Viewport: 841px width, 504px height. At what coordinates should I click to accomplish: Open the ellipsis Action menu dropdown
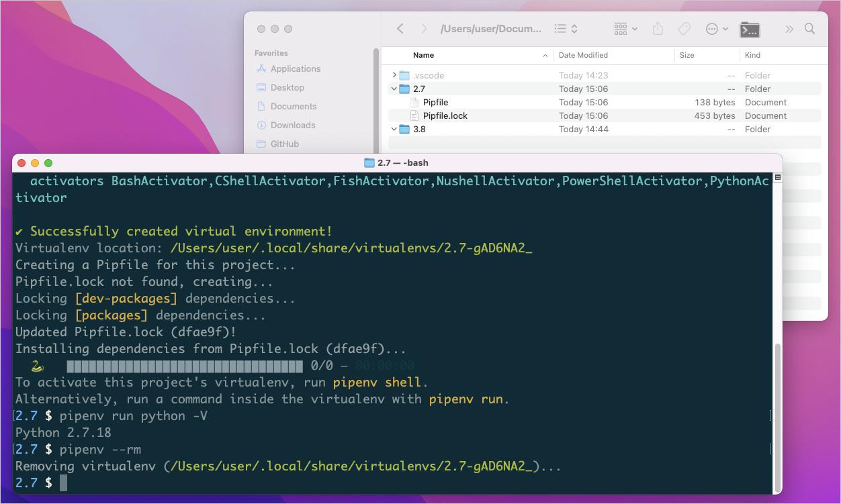[x=717, y=29]
